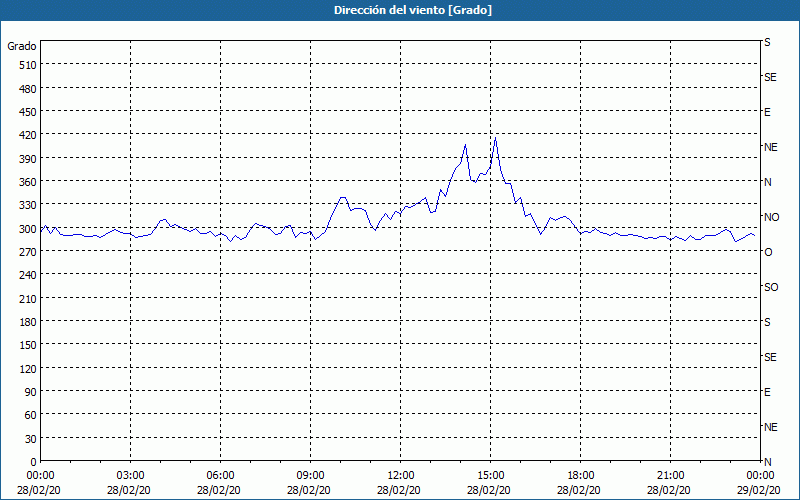Select the N compass label level with 0
800x500 pixels.
coord(767,462)
